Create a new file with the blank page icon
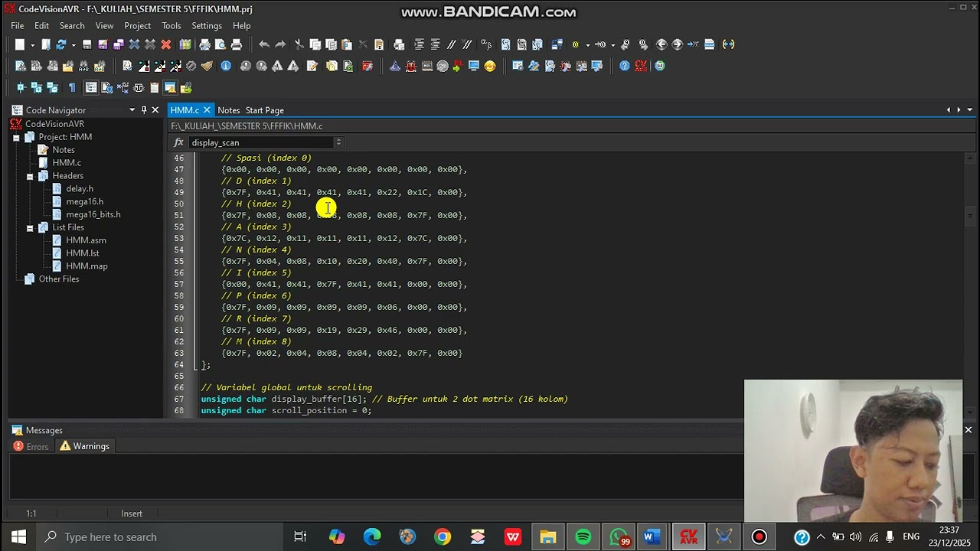Screen dimensions: 980x551 pos(20,44)
